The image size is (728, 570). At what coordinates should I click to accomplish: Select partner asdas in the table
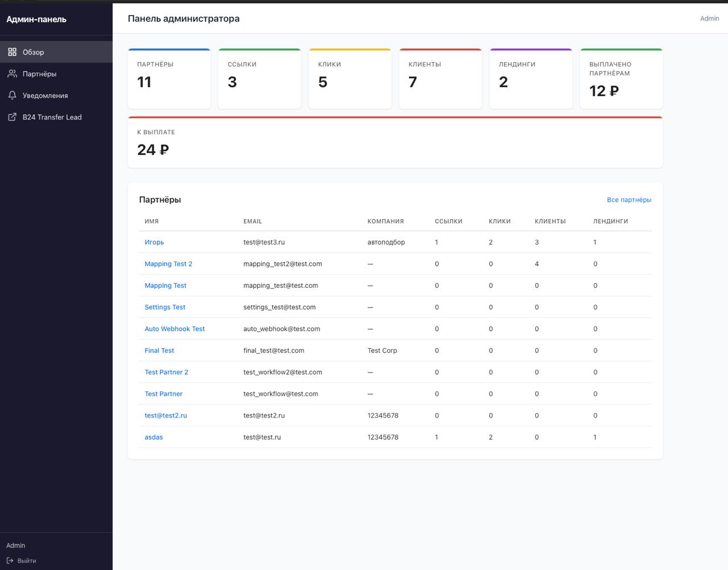point(154,437)
